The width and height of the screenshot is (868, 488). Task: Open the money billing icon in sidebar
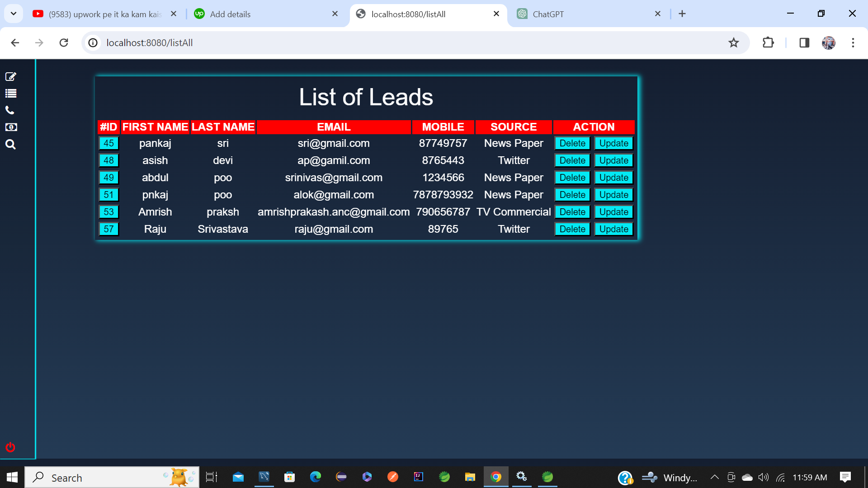(x=11, y=127)
